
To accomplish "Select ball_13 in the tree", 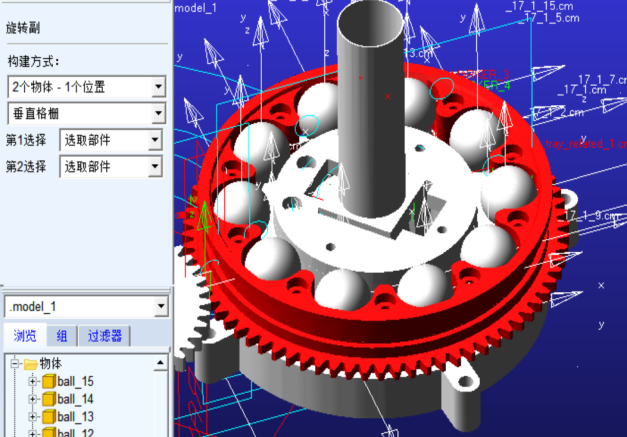I will tap(75, 417).
